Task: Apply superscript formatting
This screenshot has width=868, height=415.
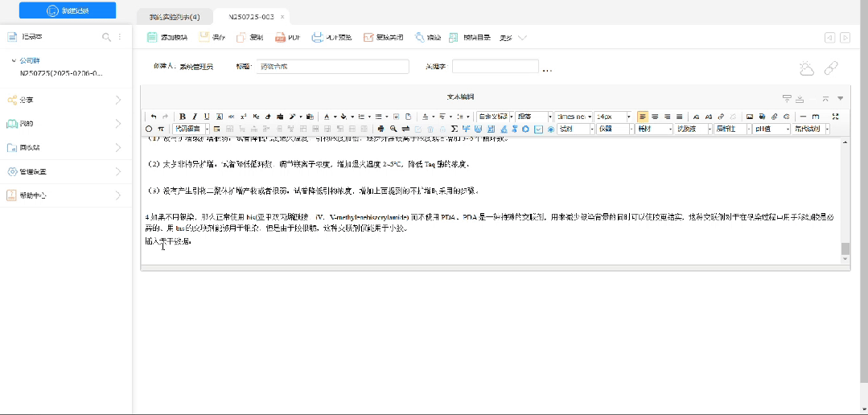Action: pos(244,117)
